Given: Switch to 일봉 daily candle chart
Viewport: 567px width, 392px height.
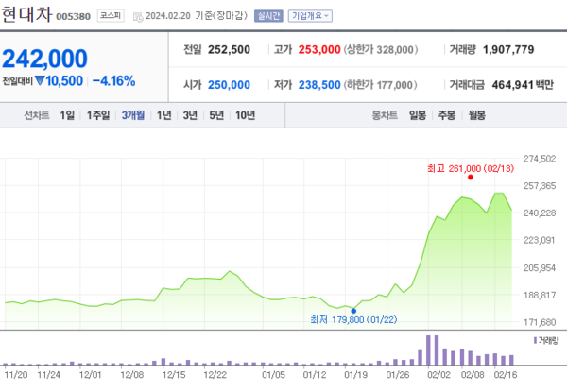Looking at the screenshot, I should 418,115.
